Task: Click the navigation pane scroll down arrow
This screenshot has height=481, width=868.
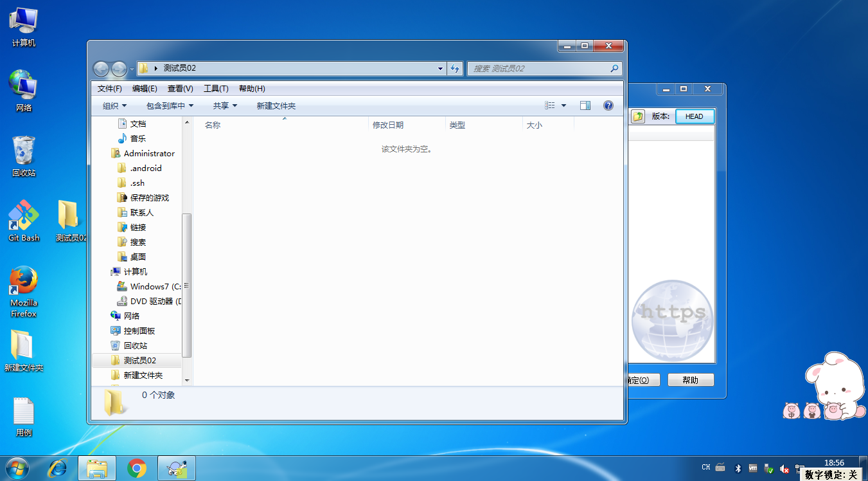Action: coord(187,381)
